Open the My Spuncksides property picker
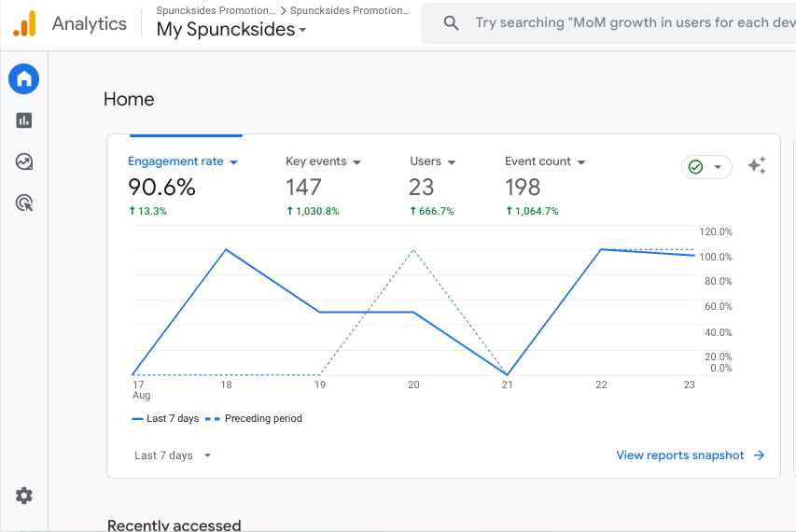Image resolution: width=796 pixels, height=532 pixels. [231, 30]
